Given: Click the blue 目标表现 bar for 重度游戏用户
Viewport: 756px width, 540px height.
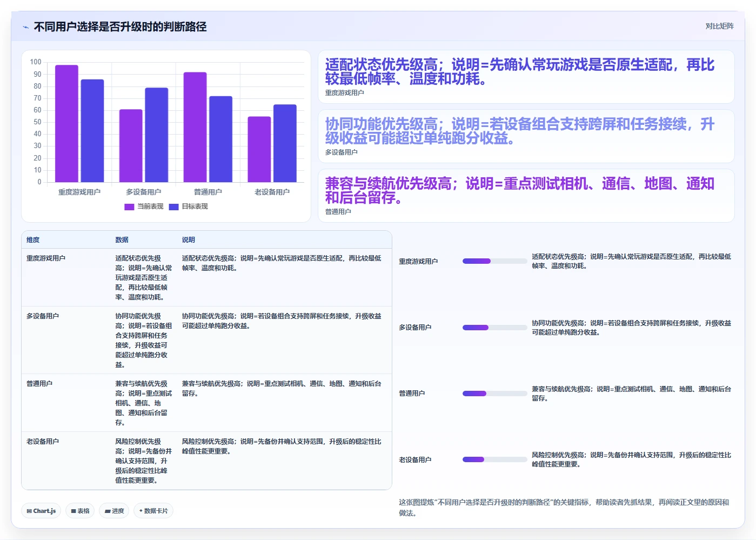Looking at the screenshot, I should (92, 131).
